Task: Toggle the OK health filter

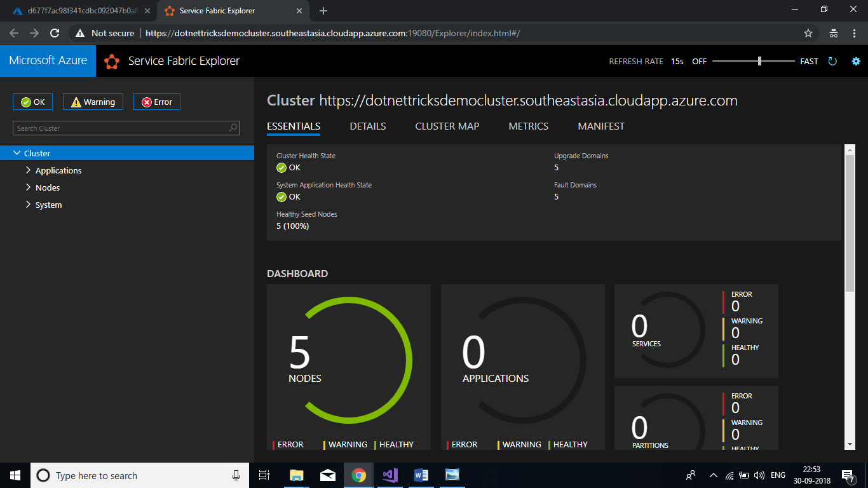Action: tap(33, 102)
